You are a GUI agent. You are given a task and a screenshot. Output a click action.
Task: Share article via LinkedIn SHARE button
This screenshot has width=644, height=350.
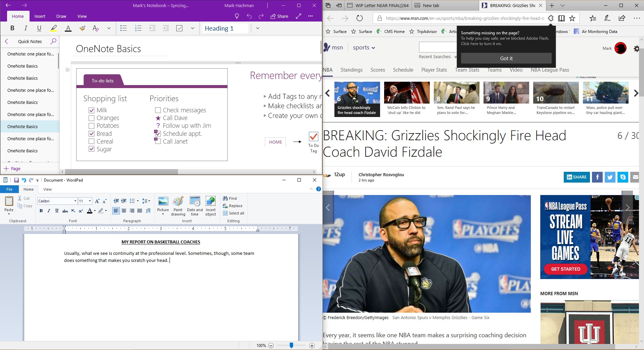(577, 177)
